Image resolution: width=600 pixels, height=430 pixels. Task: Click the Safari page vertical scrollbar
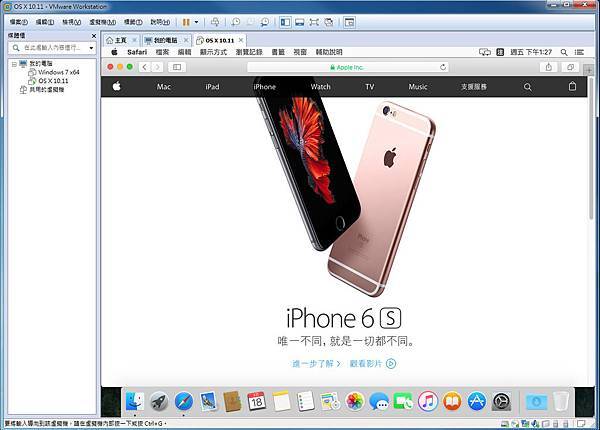point(592,148)
